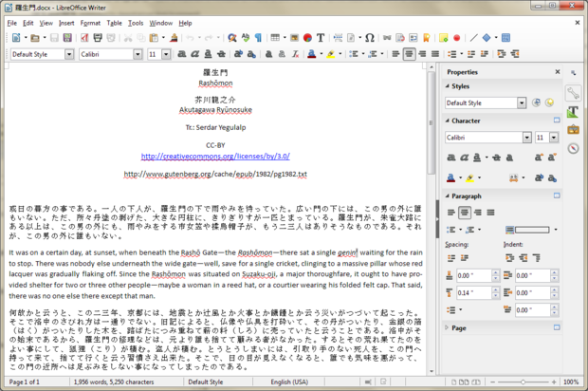Open the Edit menu
588x391 pixels.
point(28,23)
